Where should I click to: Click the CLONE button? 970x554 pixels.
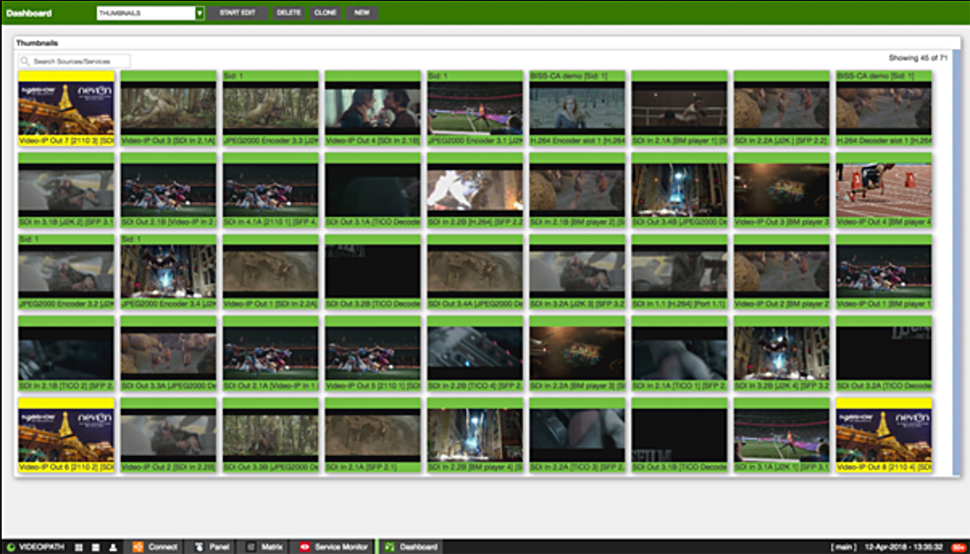(325, 13)
